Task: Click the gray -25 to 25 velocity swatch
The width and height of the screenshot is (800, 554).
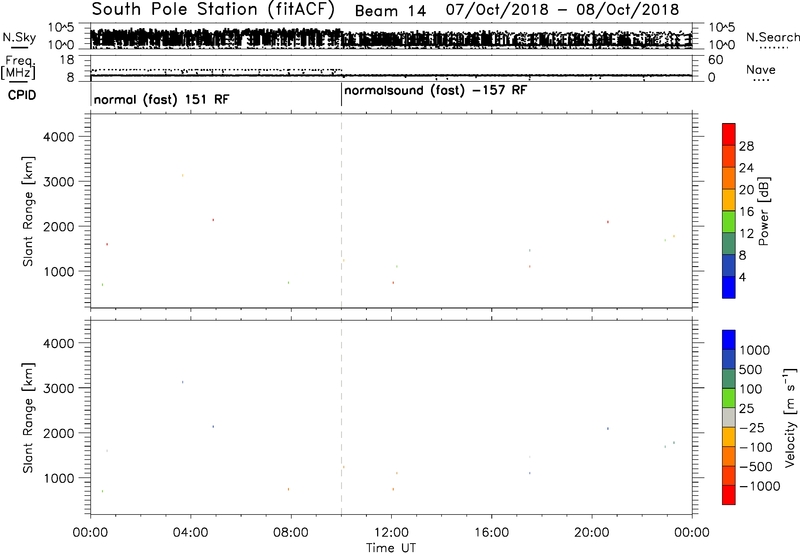Action: (729, 417)
